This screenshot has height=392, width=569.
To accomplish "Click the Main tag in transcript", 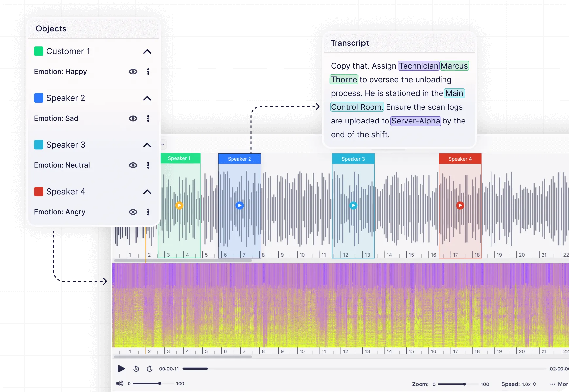I will 455,93.
